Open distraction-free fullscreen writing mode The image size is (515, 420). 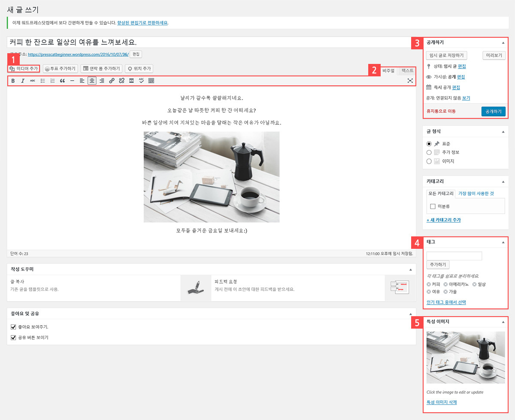[x=410, y=81]
